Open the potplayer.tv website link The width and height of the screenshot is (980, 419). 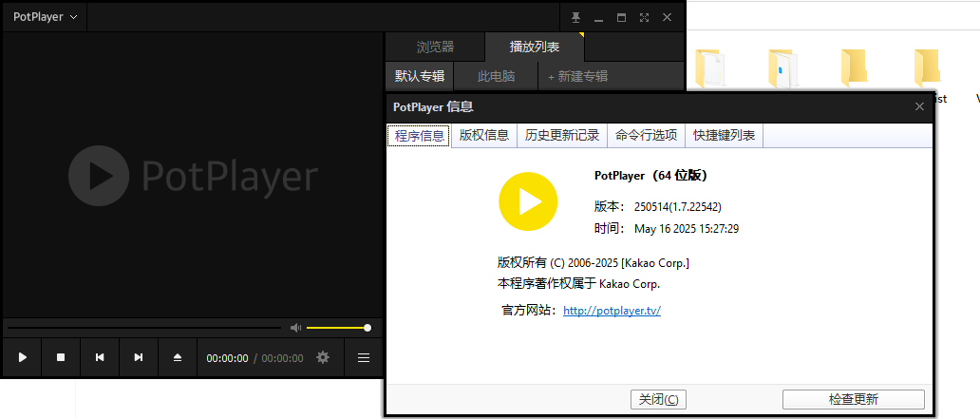click(612, 311)
